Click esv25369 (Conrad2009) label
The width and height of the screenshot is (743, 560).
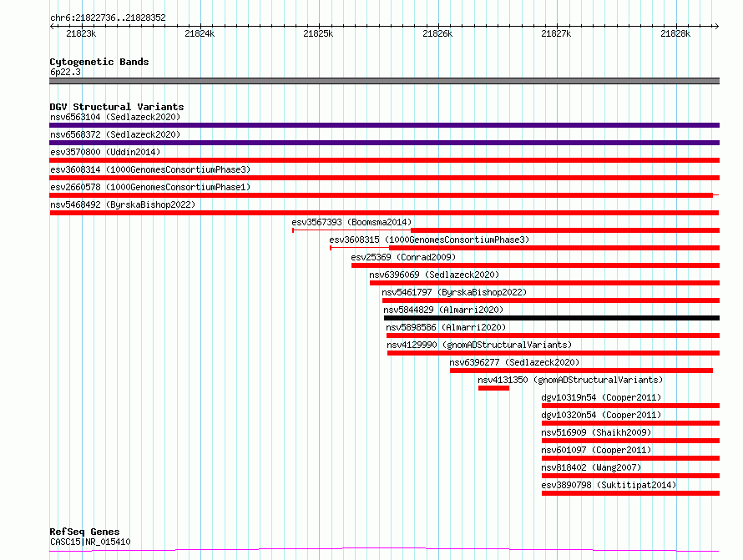click(x=403, y=257)
